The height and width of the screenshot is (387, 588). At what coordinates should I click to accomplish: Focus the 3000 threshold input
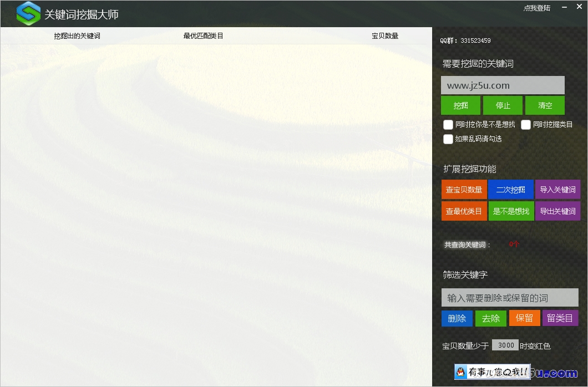coord(505,345)
